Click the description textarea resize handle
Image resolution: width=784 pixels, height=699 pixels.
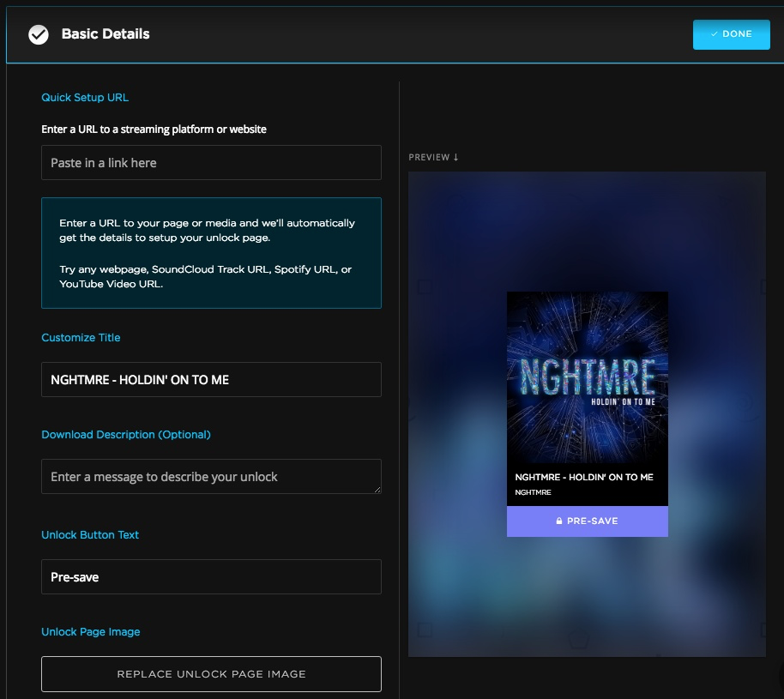[377, 490]
